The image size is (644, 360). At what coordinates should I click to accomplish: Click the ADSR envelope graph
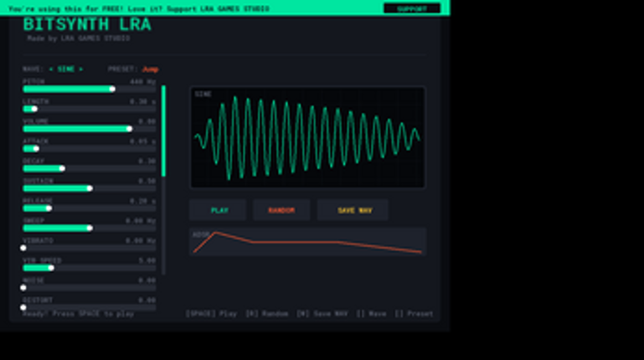(x=307, y=242)
